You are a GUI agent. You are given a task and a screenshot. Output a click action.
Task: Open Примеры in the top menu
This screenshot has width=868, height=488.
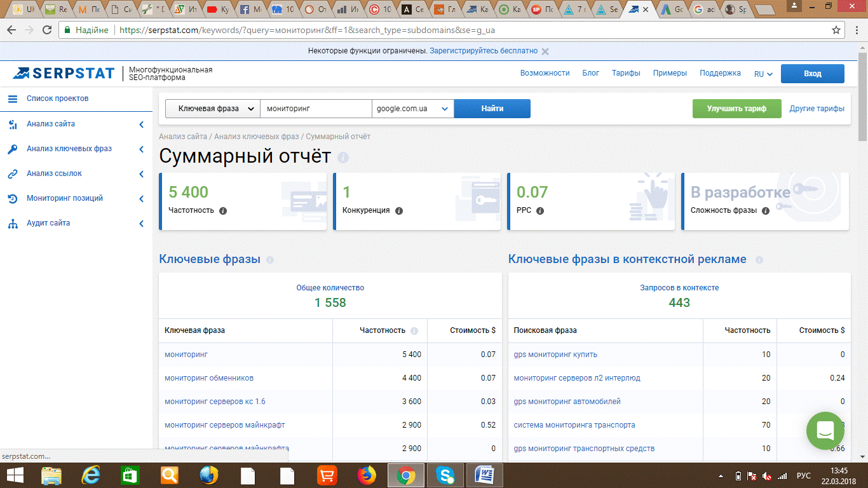click(670, 73)
